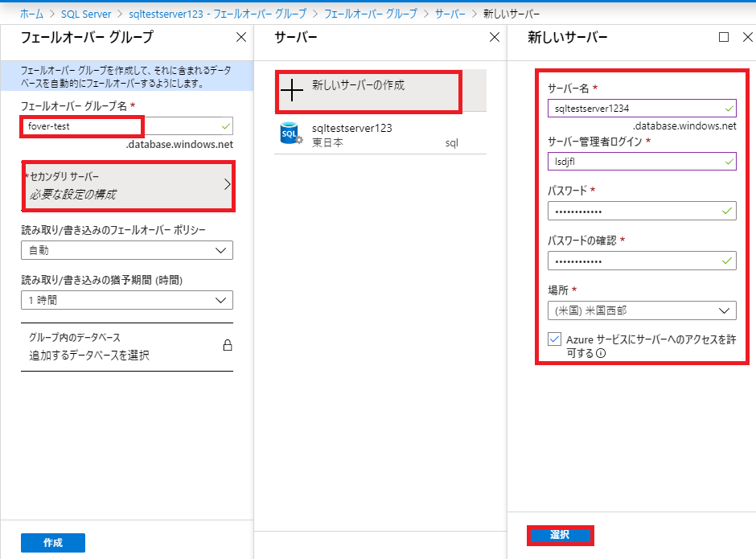Open the フェールオーバー グループ breadcrumb link
This screenshot has width=756, height=559.
coord(370,14)
